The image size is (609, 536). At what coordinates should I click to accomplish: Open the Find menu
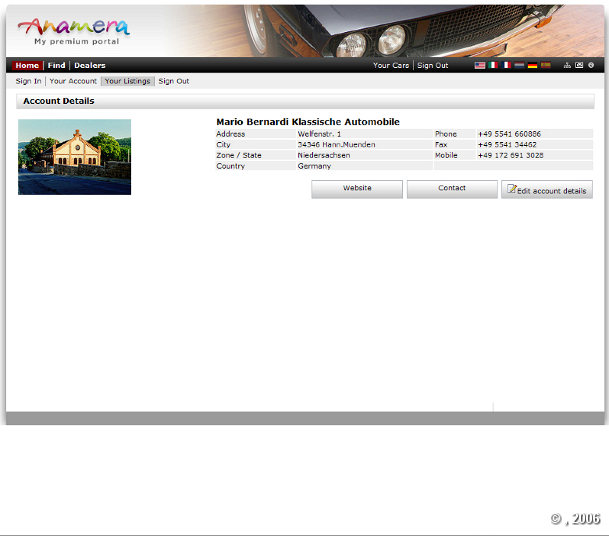click(56, 65)
